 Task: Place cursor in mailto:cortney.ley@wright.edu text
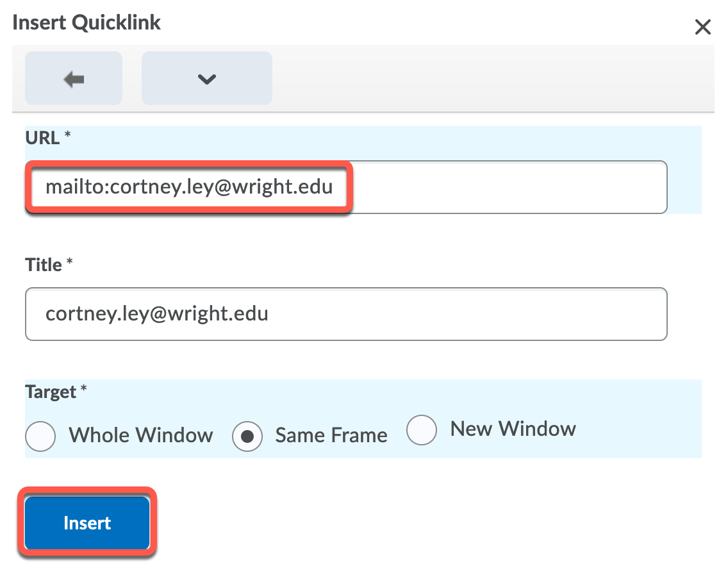point(189,187)
